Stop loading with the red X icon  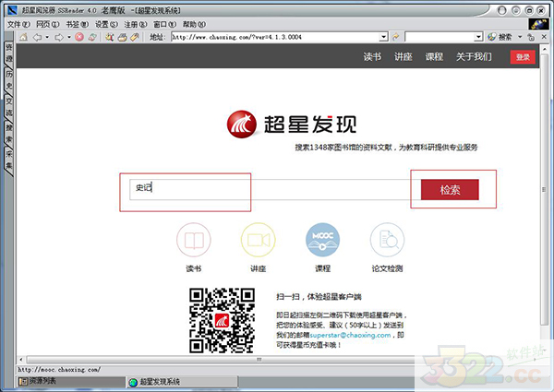pos(79,37)
